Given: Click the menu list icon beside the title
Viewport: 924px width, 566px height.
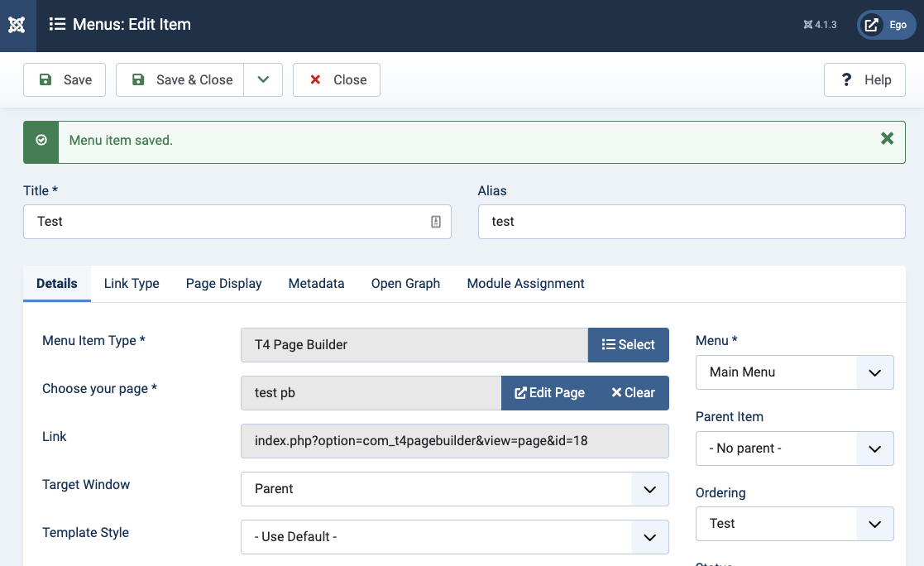Looking at the screenshot, I should point(57,25).
